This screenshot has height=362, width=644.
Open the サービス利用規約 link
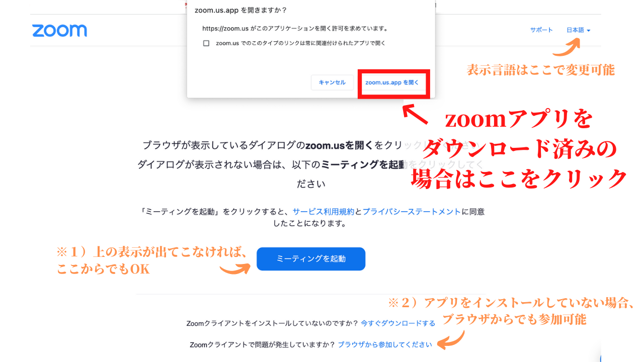click(324, 212)
